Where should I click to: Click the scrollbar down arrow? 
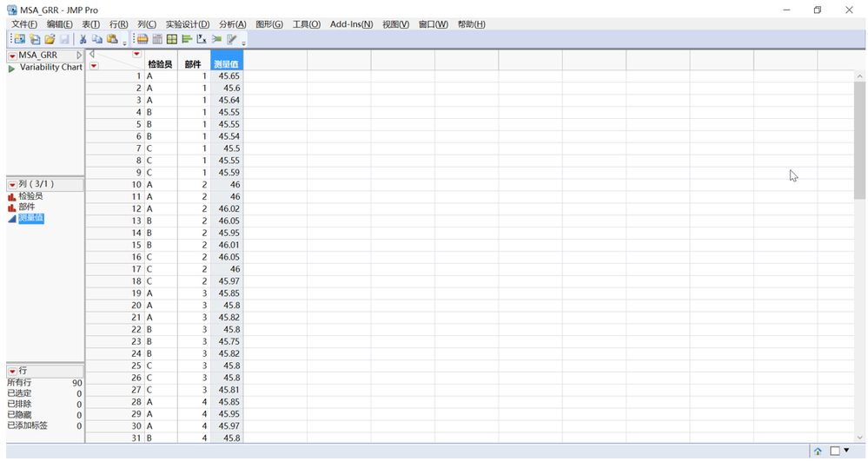(x=859, y=438)
